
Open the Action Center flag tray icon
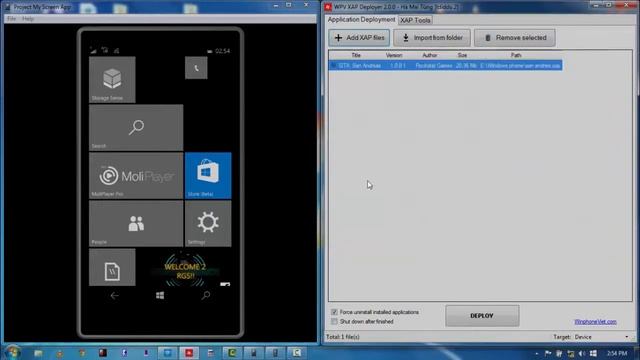pos(548,353)
